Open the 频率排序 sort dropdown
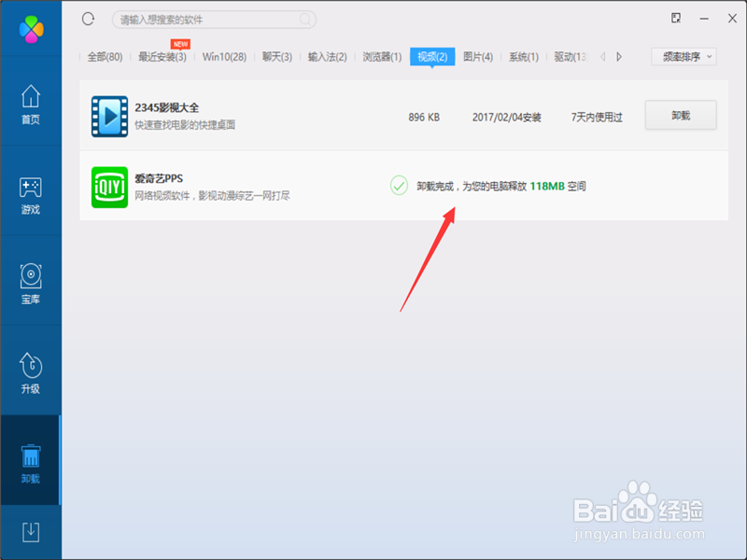747x560 pixels. [684, 57]
